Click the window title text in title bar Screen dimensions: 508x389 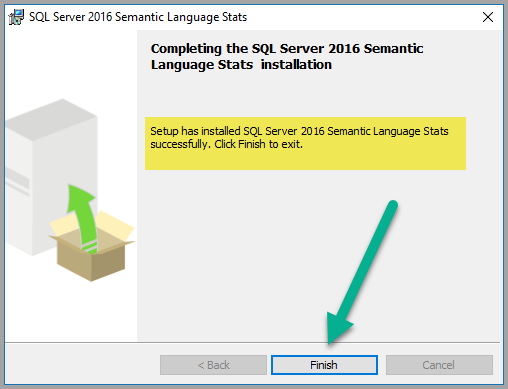[138, 17]
